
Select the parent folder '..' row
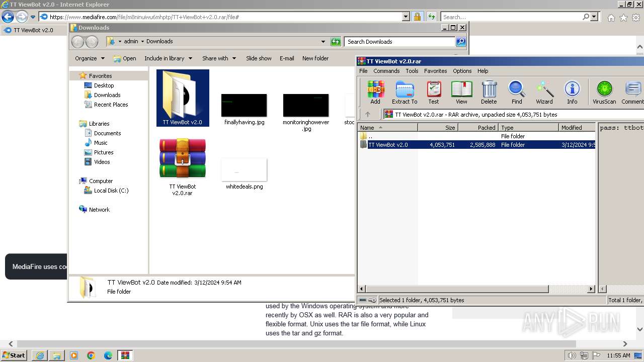[476, 136]
